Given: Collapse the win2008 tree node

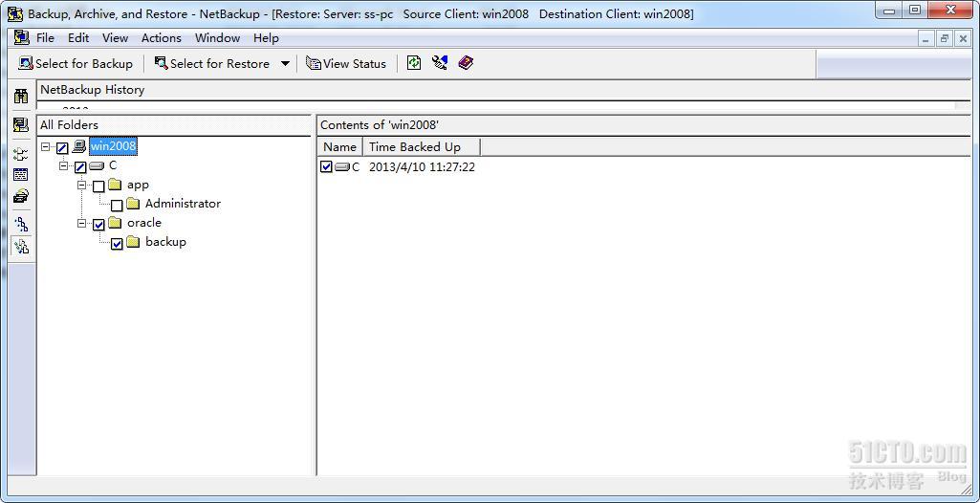Looking at the screenshot, I should pyautogui.click(x=46, y=147).
